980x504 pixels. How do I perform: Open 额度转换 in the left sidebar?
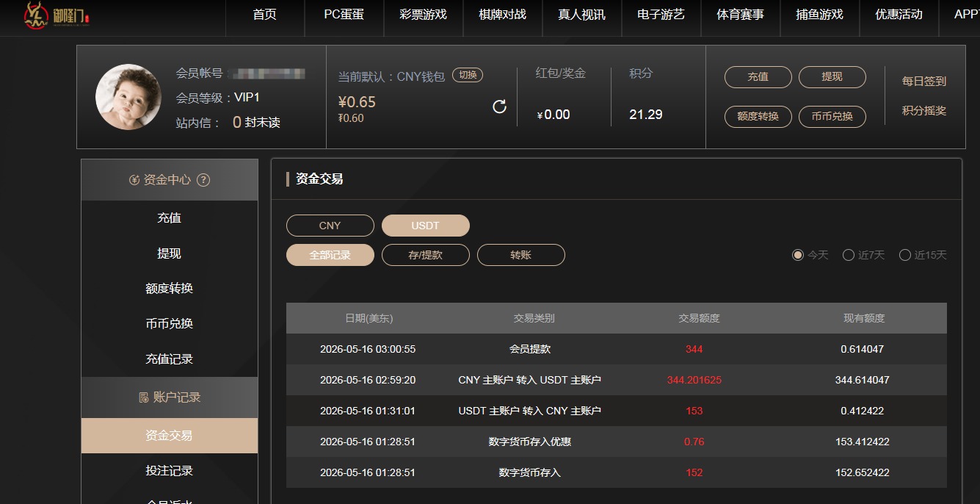pos(170,289)
